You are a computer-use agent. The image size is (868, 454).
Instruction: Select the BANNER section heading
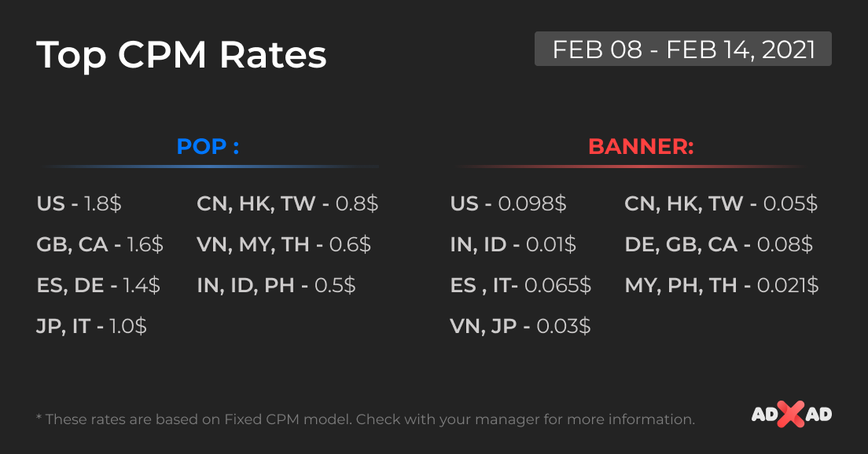pyautogui.click(x=641, y=147)
